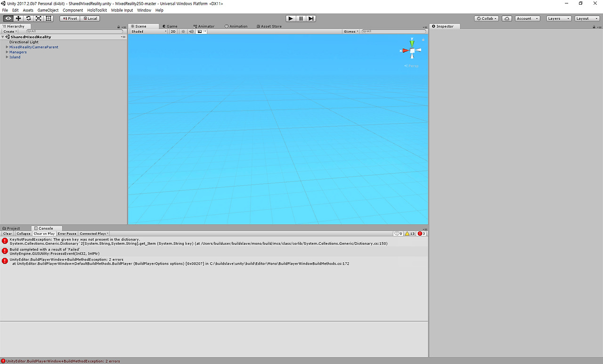The width and height of the screenshot is (603, 364).
Task: Open the Account dropdown
Action: 526,18
